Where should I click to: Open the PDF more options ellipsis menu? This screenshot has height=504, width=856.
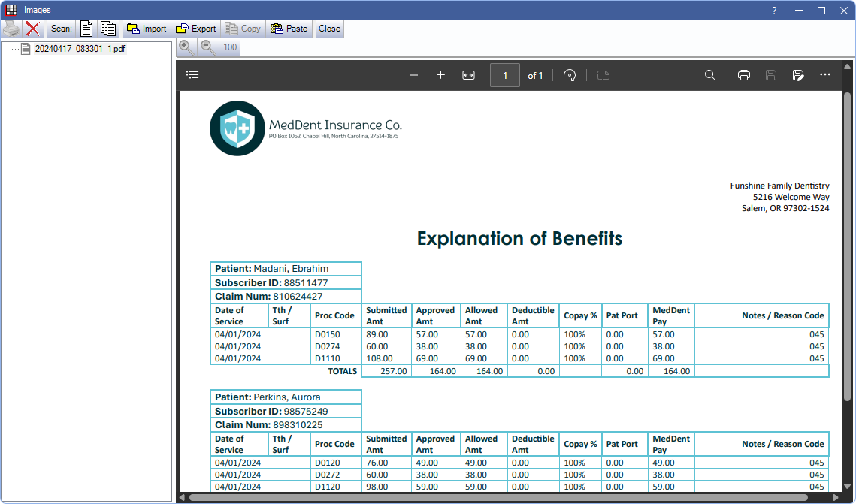click(825, 75)
